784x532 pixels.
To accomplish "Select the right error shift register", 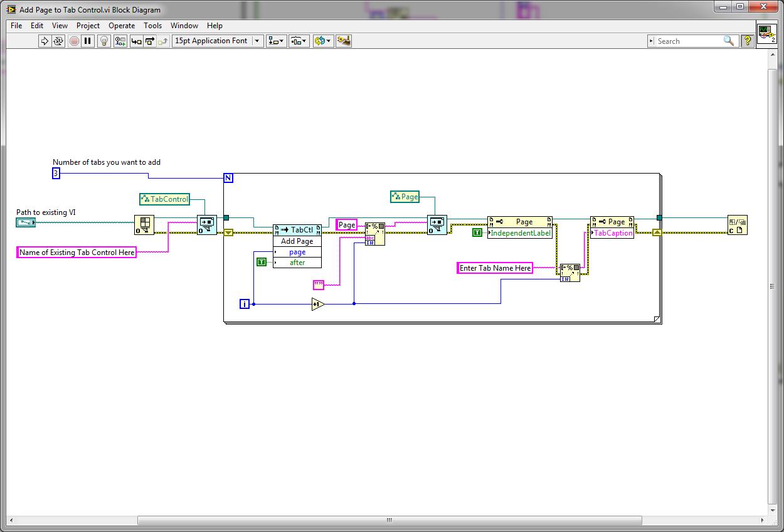I will tap(657, 232).
